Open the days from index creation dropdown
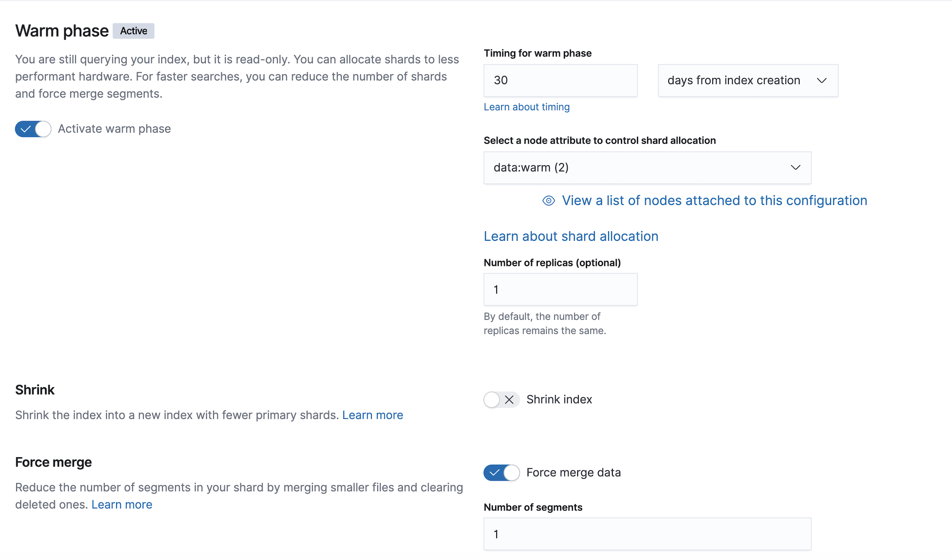Viewport: 952px width, 560px height. coord(747,81)
